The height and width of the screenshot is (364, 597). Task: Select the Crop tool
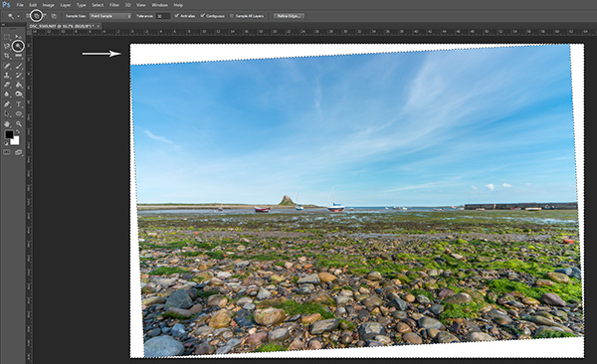(x=7, y=56)
